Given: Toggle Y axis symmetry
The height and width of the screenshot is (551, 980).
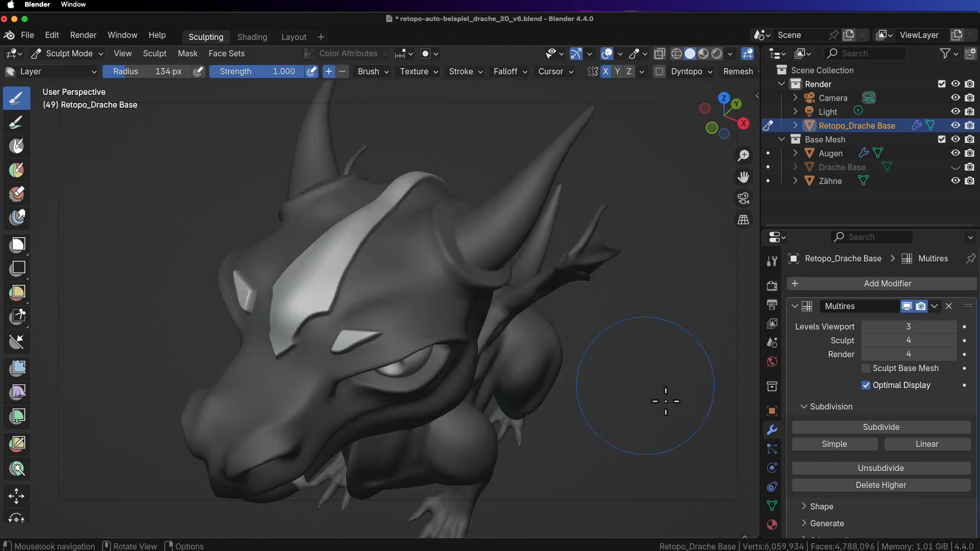Looking at the screenshot, I should (617, 71).
